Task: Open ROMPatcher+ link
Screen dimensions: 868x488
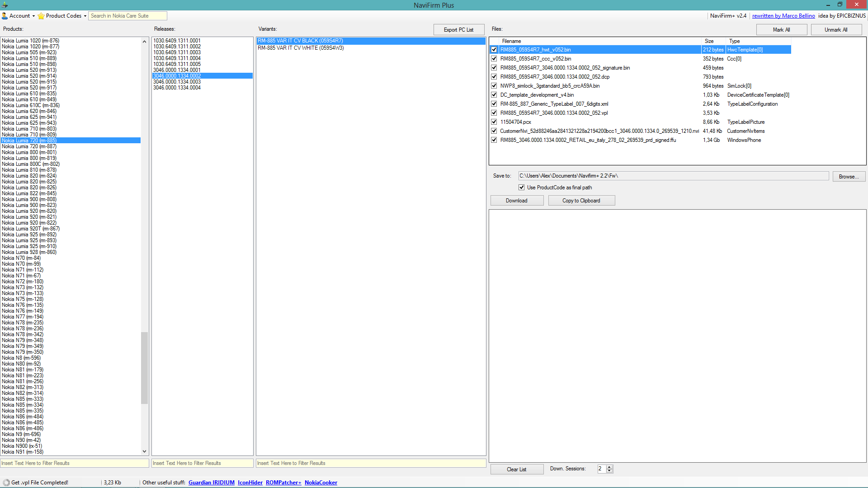Action: pyautogui.click(x=283, y=483)
